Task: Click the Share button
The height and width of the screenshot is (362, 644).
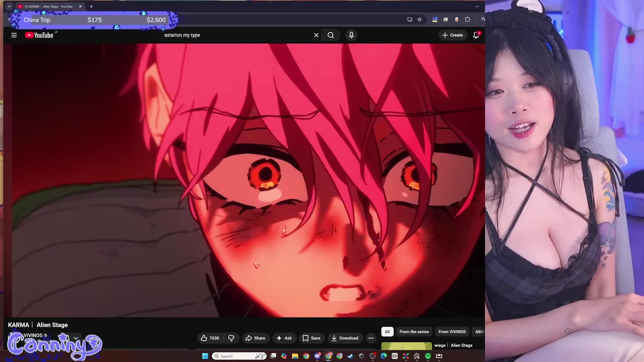Action: click(x=255, y=338)
